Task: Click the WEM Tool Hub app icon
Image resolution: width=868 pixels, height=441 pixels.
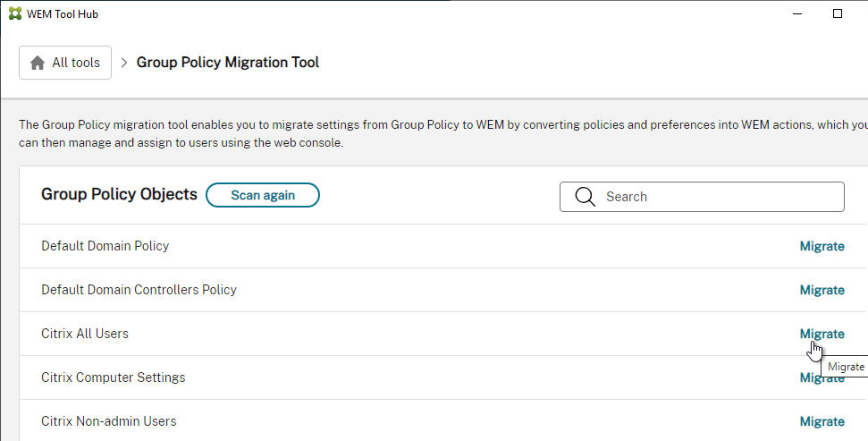Action: click(15, 13)
